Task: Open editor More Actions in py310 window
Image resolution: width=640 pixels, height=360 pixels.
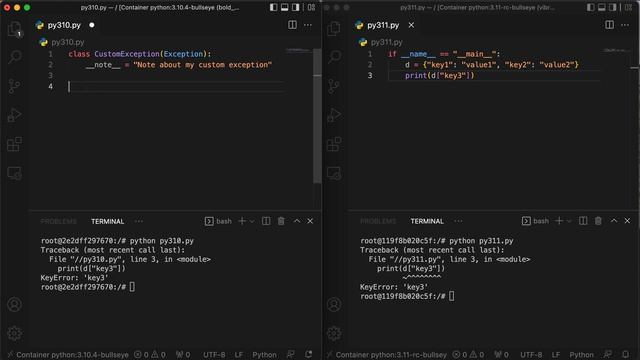Action: (x=308, y=25)
